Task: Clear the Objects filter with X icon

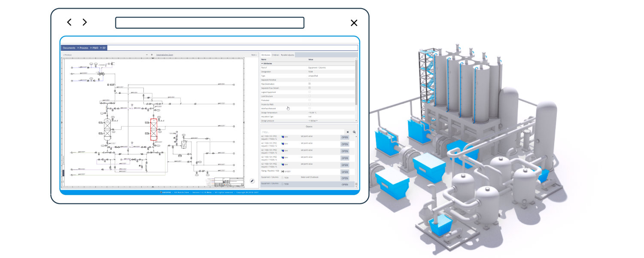Action: (x=348, y=132)
